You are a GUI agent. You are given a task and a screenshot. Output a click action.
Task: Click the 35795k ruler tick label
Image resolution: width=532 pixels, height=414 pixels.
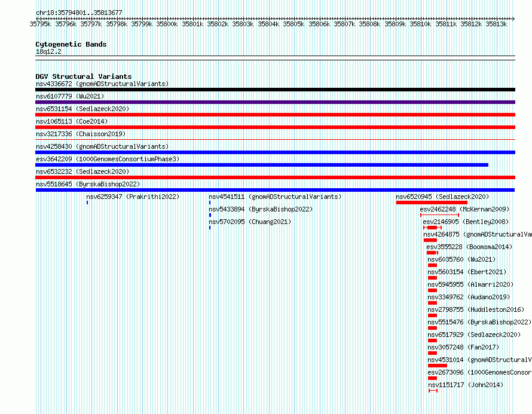[40, 24]
